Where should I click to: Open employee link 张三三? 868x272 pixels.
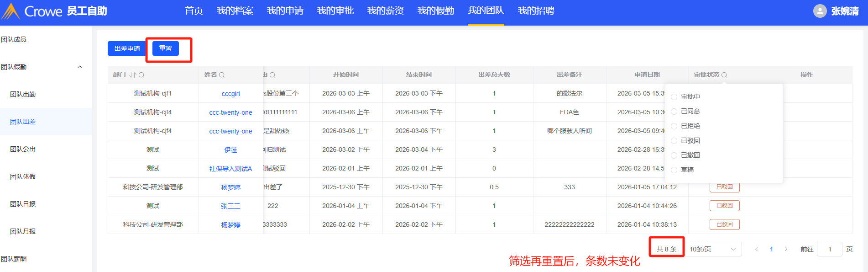[x=230, y=206]
